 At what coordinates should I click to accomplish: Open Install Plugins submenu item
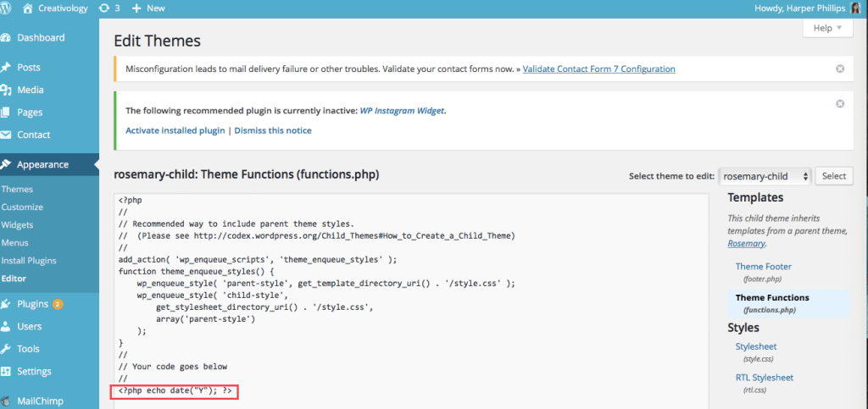[x=29, y=260]
